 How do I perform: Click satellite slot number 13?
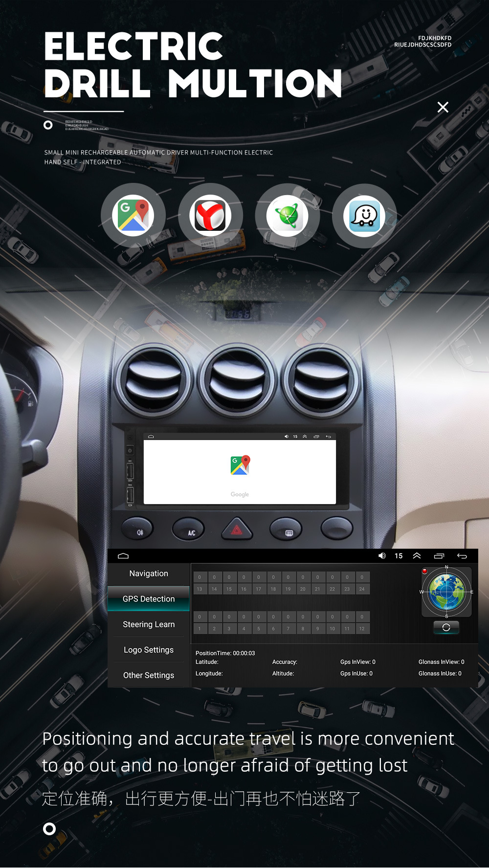(200, 589)
